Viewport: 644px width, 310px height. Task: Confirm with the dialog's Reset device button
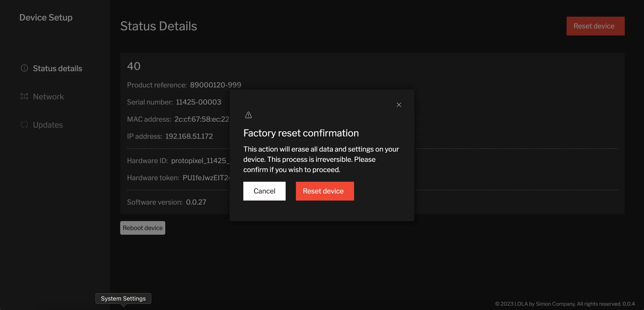(x=325, y=191)
